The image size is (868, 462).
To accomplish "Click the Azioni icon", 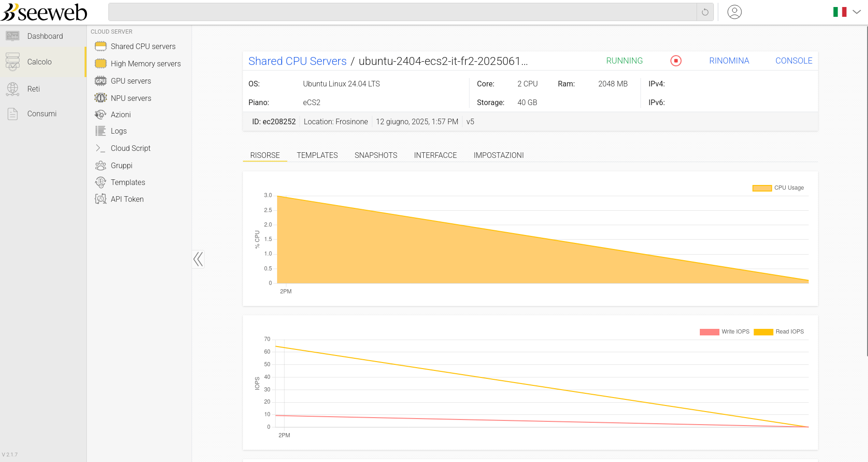I will (x=100, y=114).
